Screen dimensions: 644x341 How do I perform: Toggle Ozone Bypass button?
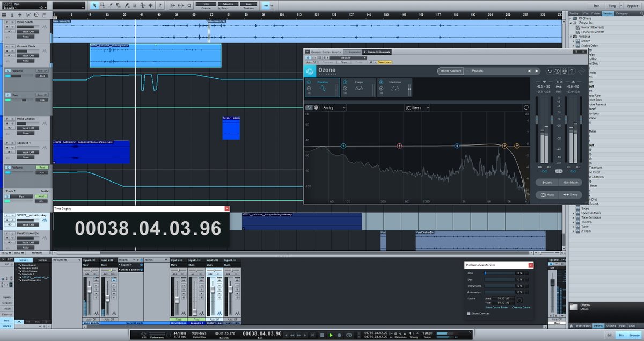pyautogui.click(x=547, y=182)
